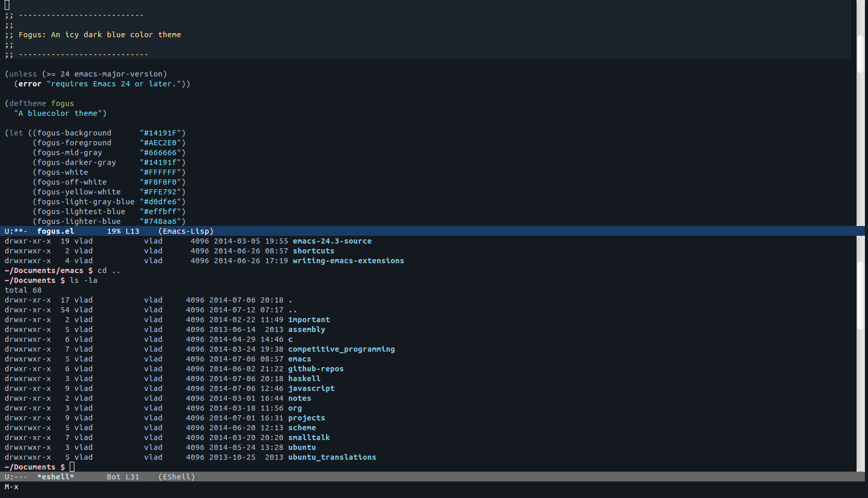This screenshot has height=498, width=868.
Task: Click the fogus-background variable name
Action: [74, 133]
